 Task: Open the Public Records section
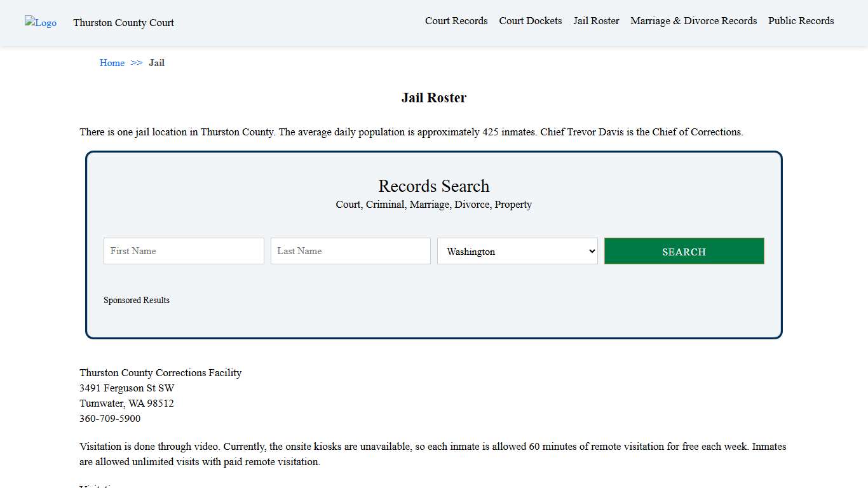point(801,20)
